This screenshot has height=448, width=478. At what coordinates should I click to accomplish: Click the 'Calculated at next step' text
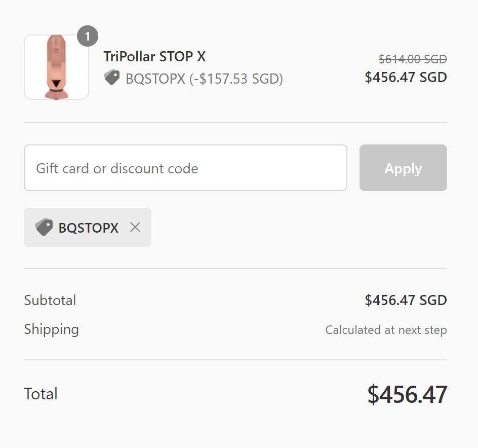tap(386, 330)
